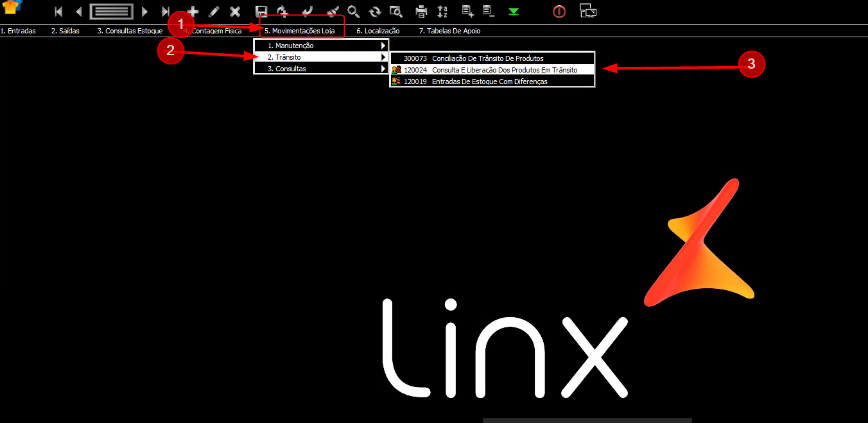Click the green download arrow icon

click(x=514, y=12)
